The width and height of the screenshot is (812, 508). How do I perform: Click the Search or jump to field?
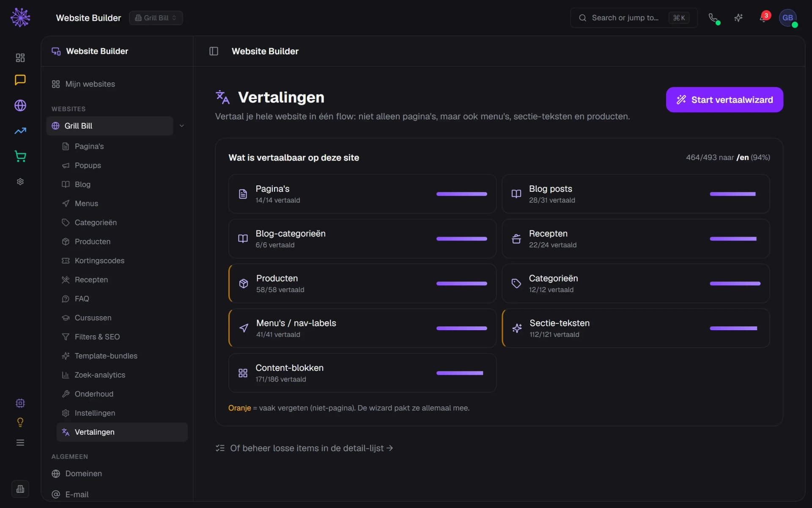634,18
